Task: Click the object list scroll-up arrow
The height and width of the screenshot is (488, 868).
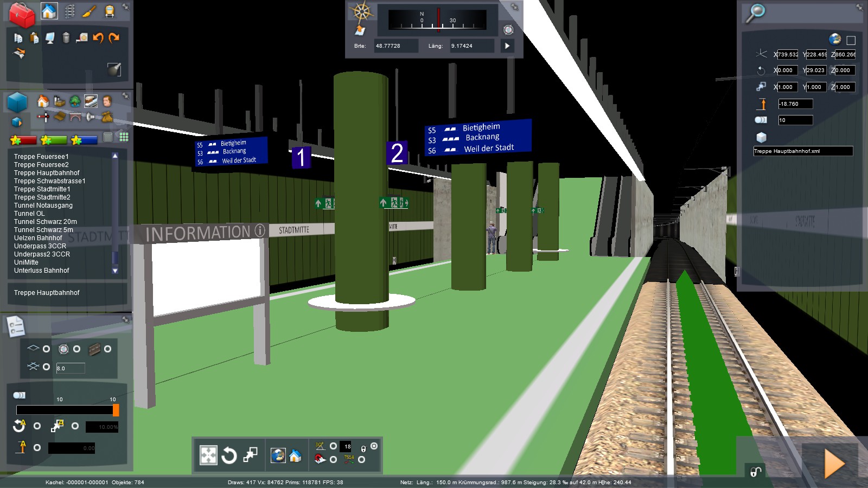Action: (115, 156)
